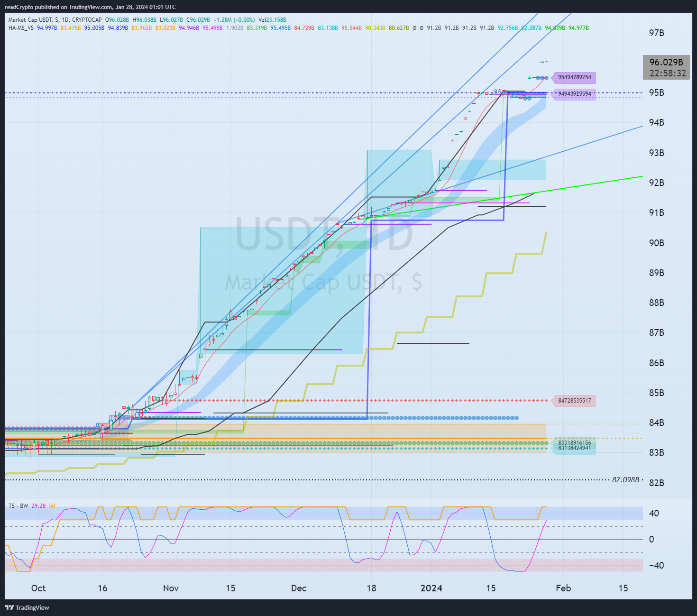This screenshot has height=616, width=697.
Task: Click the dotted line label 82.098B
Action: (x=626, y=480)
